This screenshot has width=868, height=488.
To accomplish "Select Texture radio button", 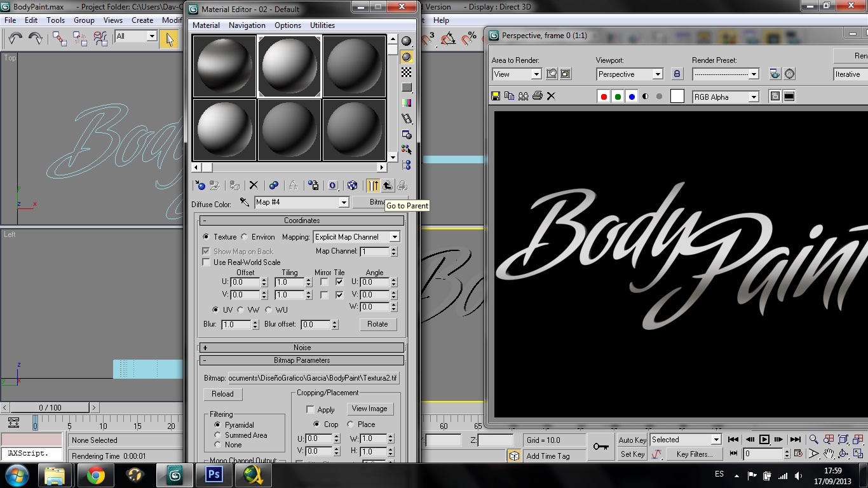I will pyautogui.click(x=206, y=237).
